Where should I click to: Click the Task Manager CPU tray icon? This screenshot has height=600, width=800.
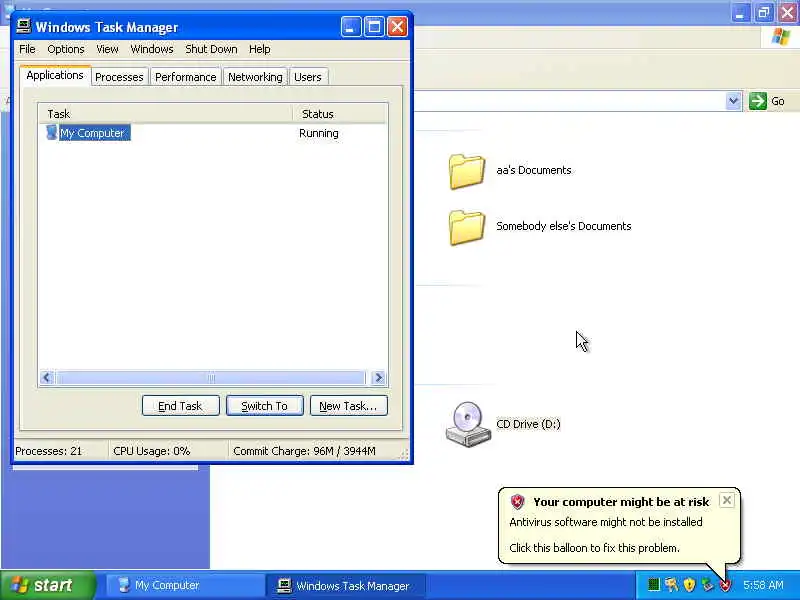click(x=654, y=585)
